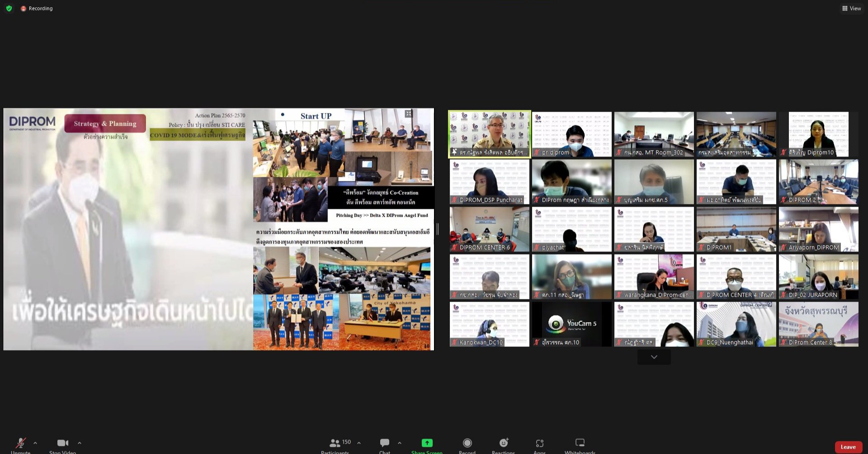
Task: Select the DIProm Center 8 video tile
Action: coord(818,324)
